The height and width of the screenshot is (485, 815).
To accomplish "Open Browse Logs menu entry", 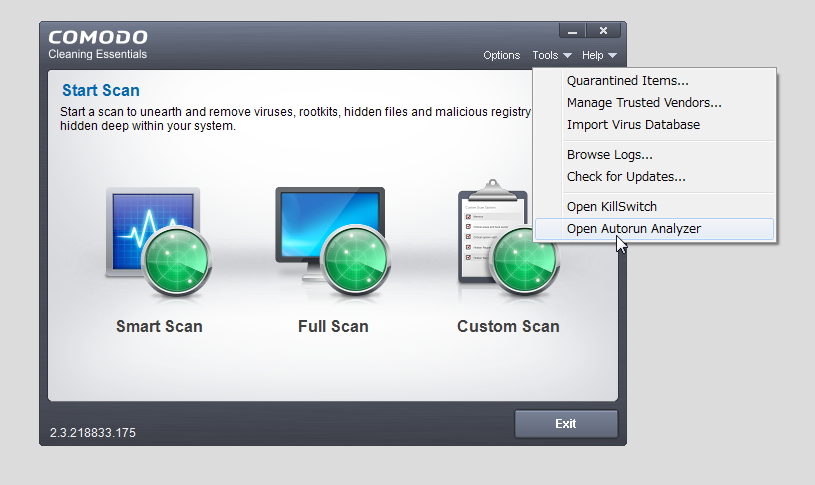I will point(654,154).
